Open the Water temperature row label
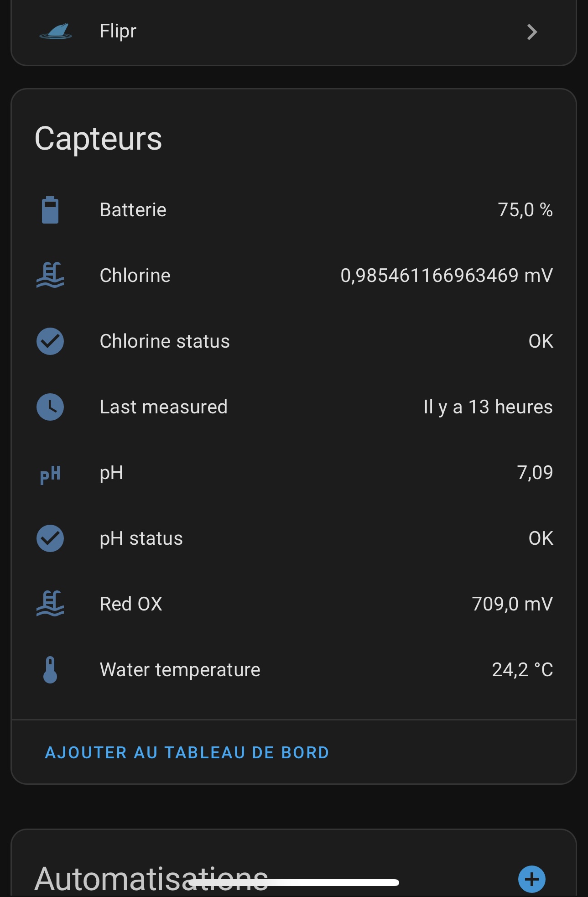 pos(180,670)
